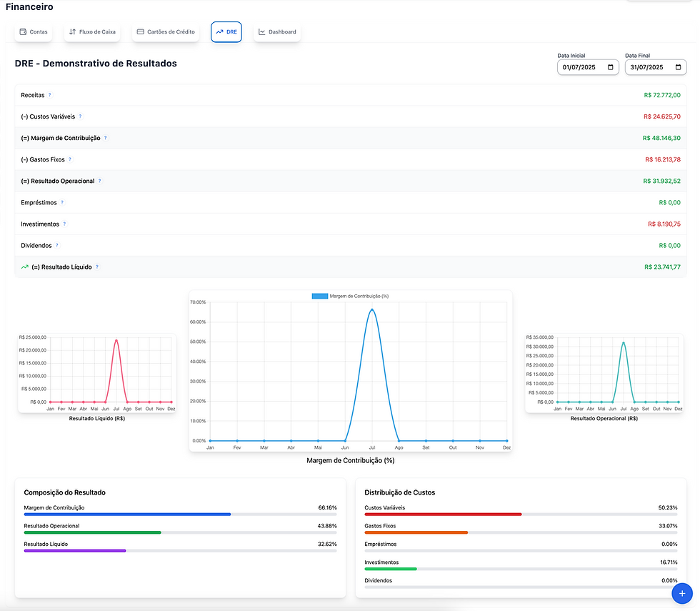Screen dimensions: 700x611
Task: Click help icon beside Gastos Fixos
Action: (x=70, y=159)
